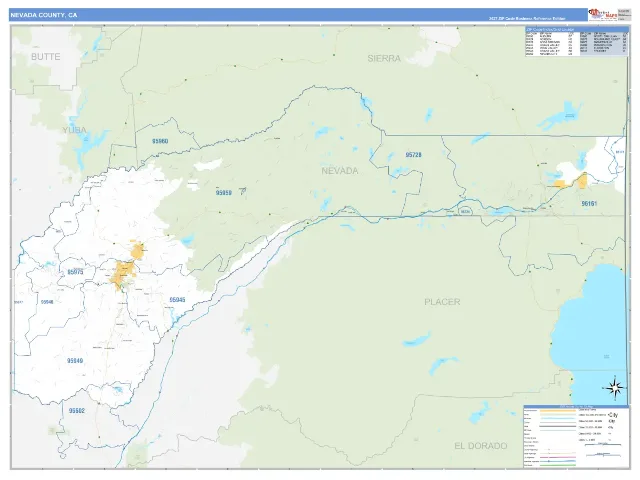
Task: Click ZIP code label 96161
Action: point(589,203)
